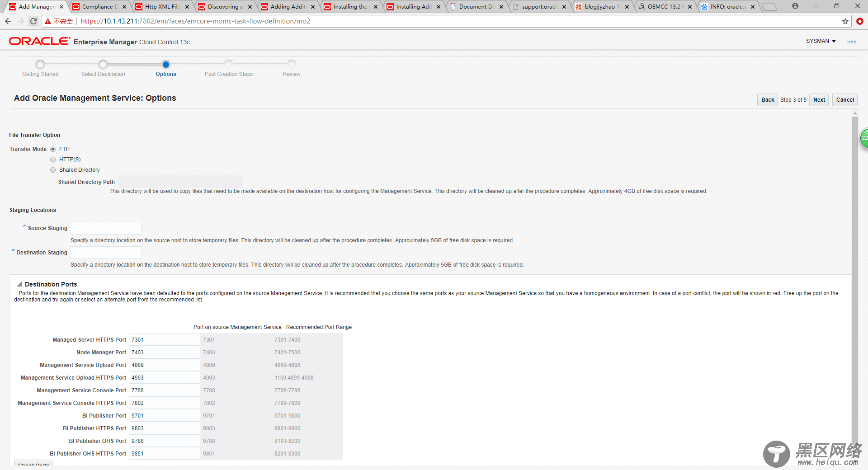Open the accessibility dots menu icon
The height and width of the screenshot is (470, 868).
coord(852,42)
